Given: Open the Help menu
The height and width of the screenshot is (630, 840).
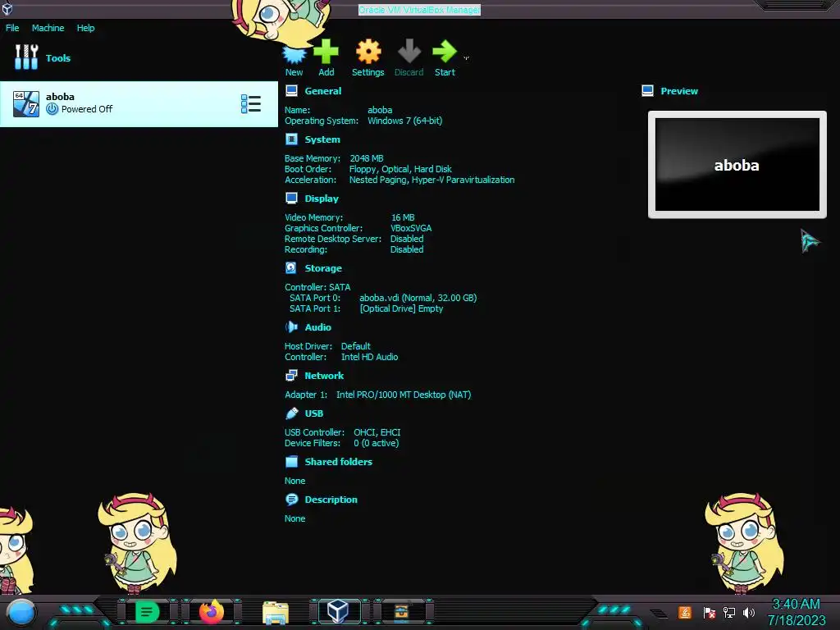Looking at the screenshot, I should click(85, 28).
